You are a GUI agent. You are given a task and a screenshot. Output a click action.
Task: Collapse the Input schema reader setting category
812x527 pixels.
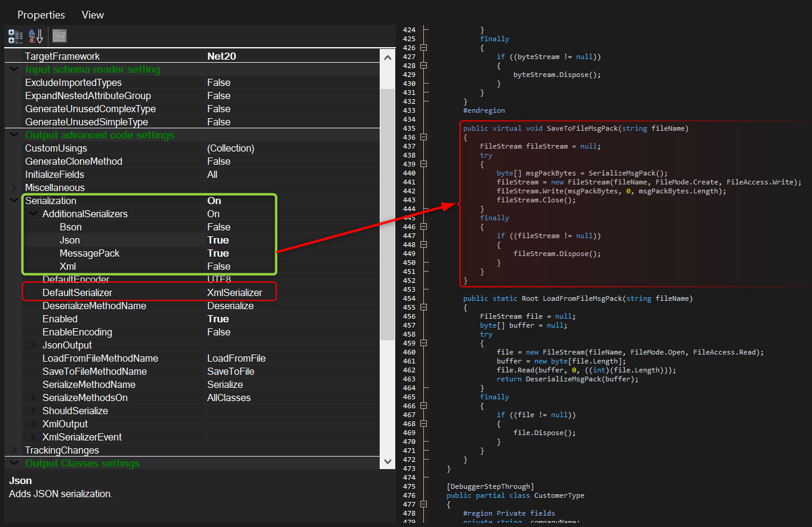[x=14, y=70]
